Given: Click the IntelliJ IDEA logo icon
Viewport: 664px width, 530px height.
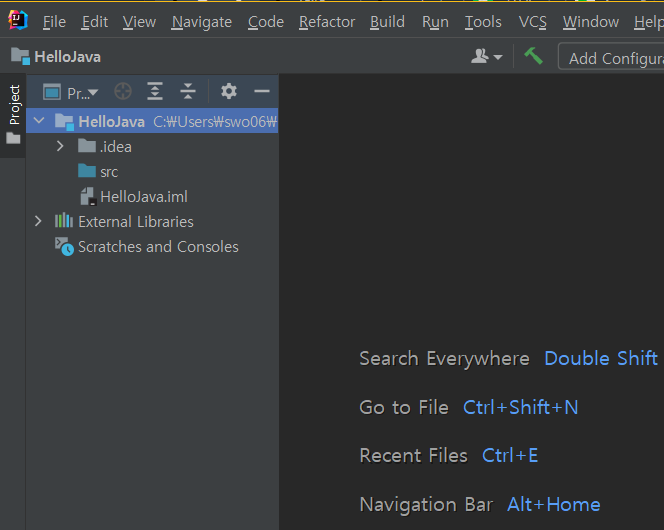Looking at the screenshot, I should pyautogui.click(x=18, y=20).
